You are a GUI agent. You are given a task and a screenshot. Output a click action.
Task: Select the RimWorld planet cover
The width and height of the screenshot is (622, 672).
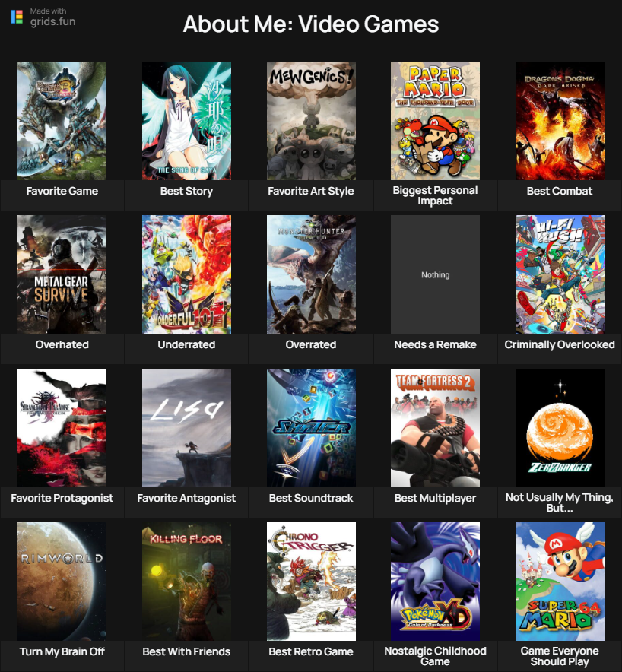click(62, 581)
